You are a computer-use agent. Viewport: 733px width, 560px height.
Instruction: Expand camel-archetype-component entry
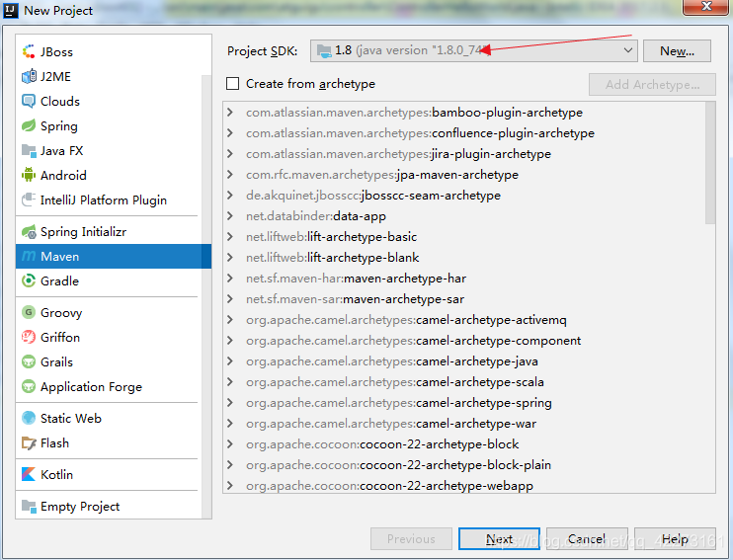click(230, 341)
